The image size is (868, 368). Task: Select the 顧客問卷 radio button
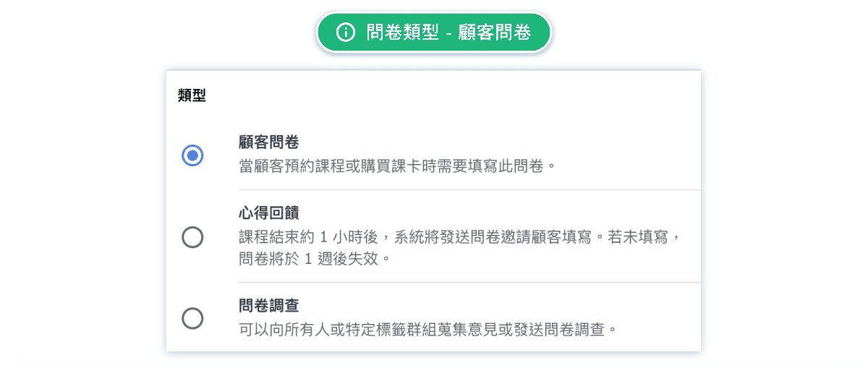click(192, 155)
